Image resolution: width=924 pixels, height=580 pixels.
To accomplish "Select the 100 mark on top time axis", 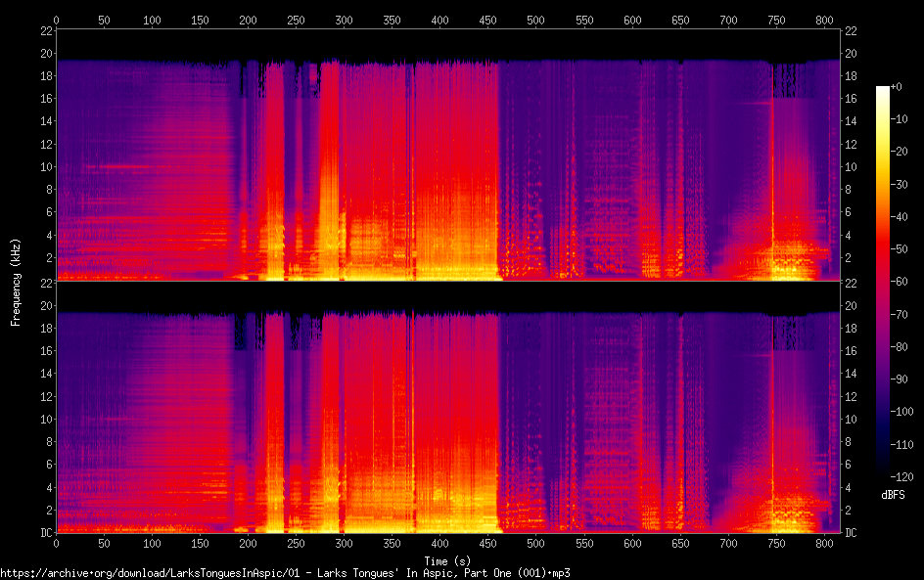I will (x=152, y=19).
